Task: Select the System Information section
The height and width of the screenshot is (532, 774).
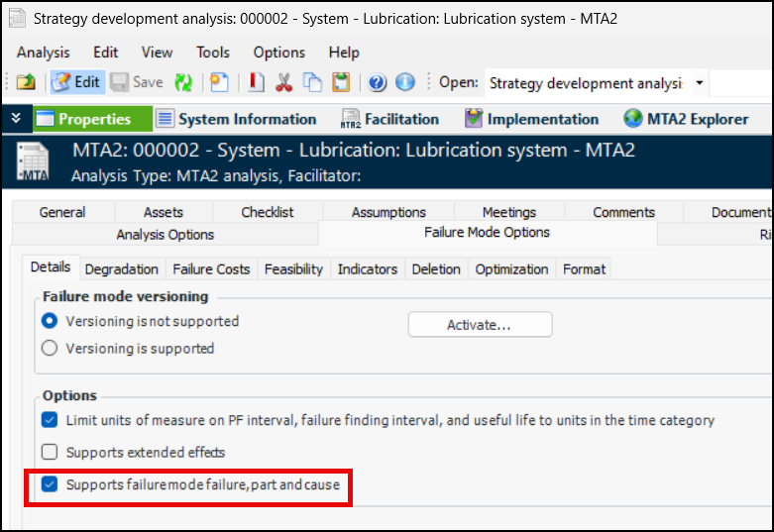Action: pos(236,119)
